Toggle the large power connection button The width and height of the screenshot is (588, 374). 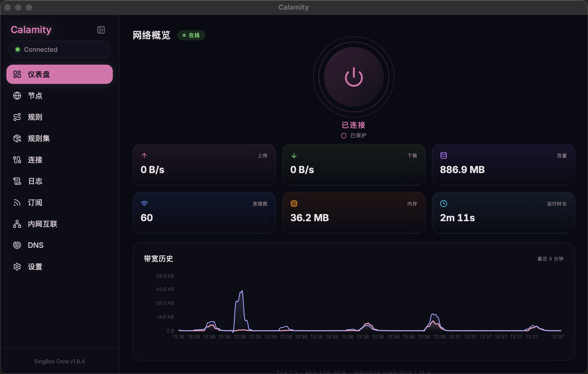pyautogui.click(x=354, y=77)
